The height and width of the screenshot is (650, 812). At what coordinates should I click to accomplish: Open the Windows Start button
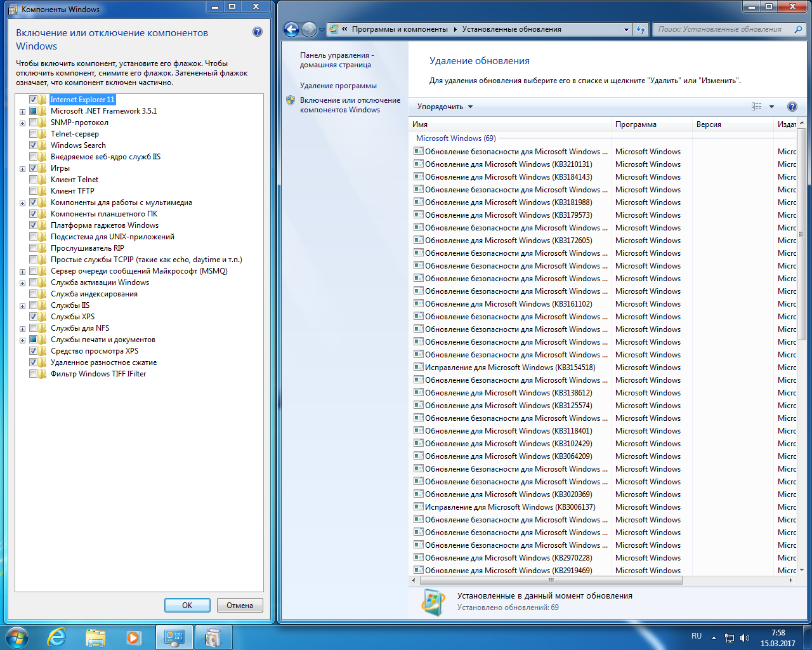pos(17,637)
